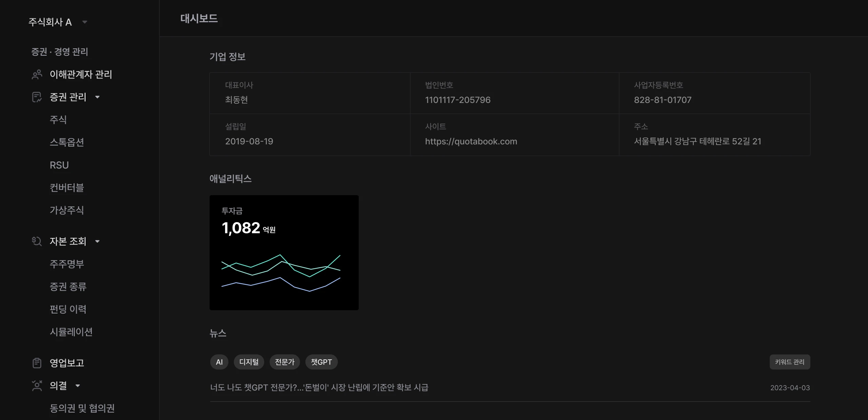Click the address 서울특별시 강남구 테헤란로 52길 21
The width and height of the screenshot is (868, 420).
click(x=697, y=141)
